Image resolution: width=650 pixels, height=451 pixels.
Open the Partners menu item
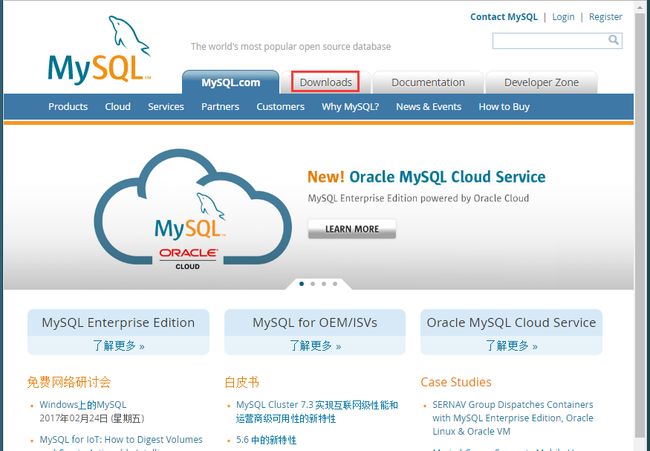click(x=220, y=107)
